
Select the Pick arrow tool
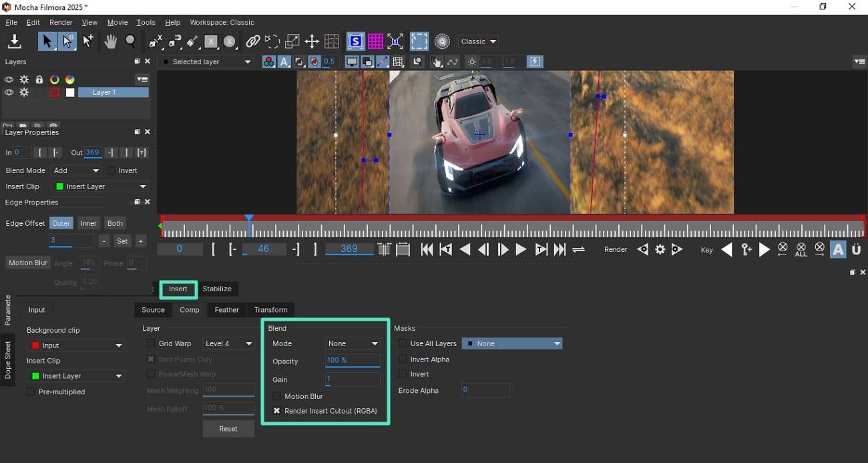pos(47,42)
